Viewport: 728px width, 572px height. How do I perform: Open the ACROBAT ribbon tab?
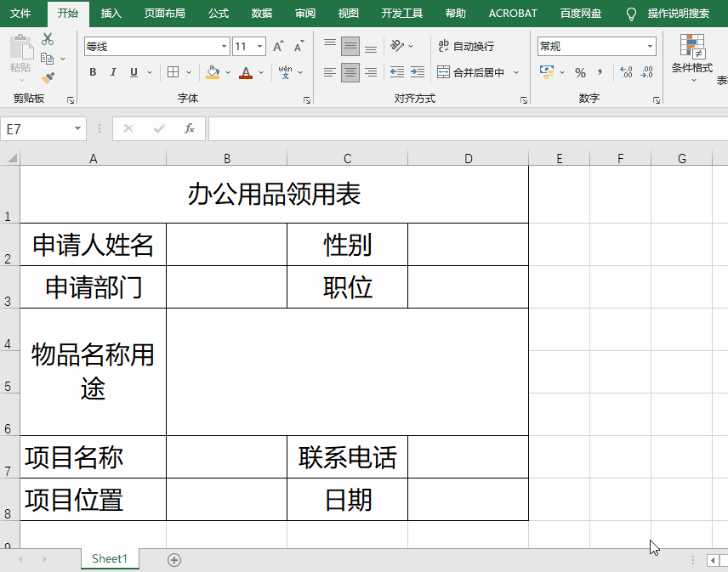(513, 13)
